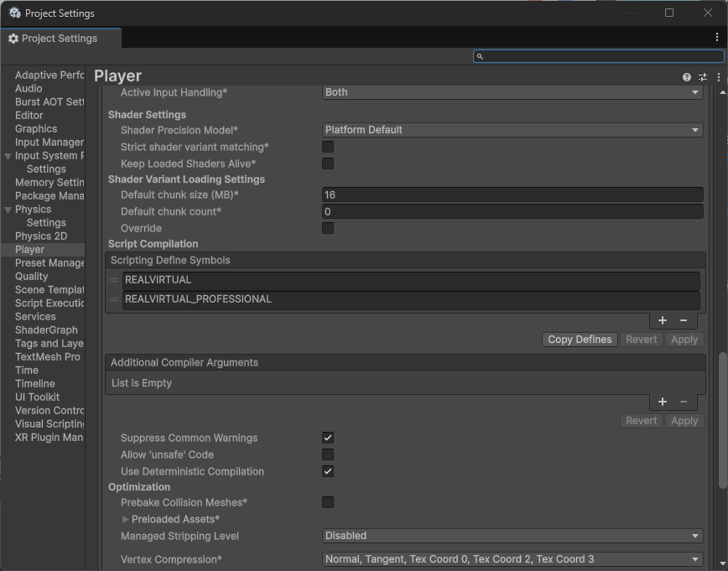Open Vertex Compression dropdown
This screenshot has height=571, width=728.
(x=512, y=559)
